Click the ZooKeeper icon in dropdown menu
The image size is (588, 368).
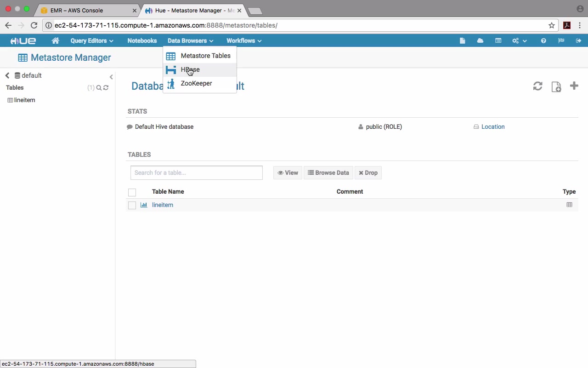pyautogui.click(x=171, y=84)
